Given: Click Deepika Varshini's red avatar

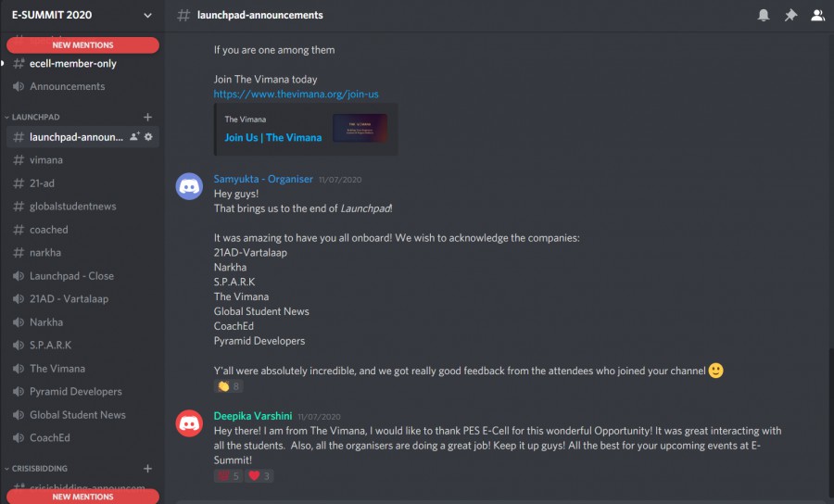Looking at the screenshot, I should coord(190,423).
